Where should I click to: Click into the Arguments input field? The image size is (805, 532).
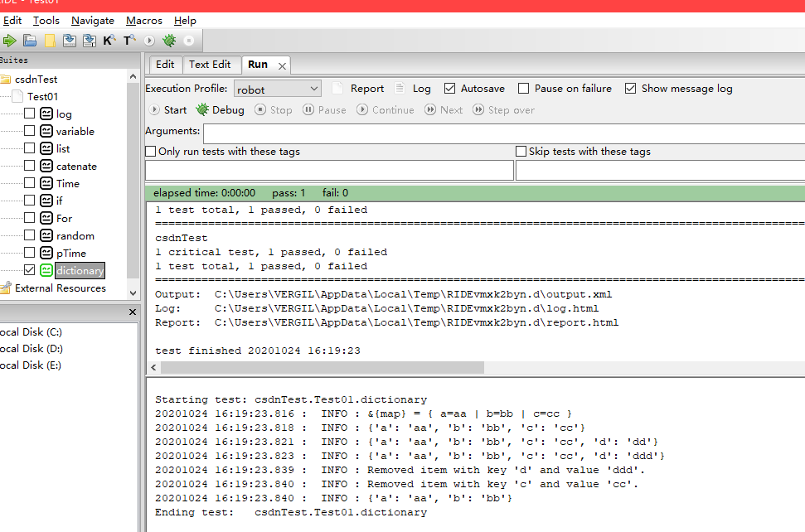pyautogui.click(x=504, y=133)
